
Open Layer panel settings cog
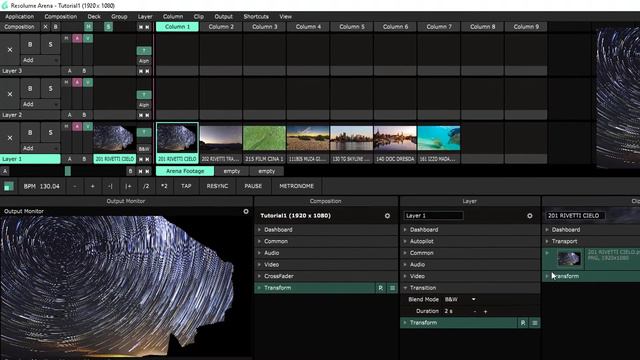(530, 216)
